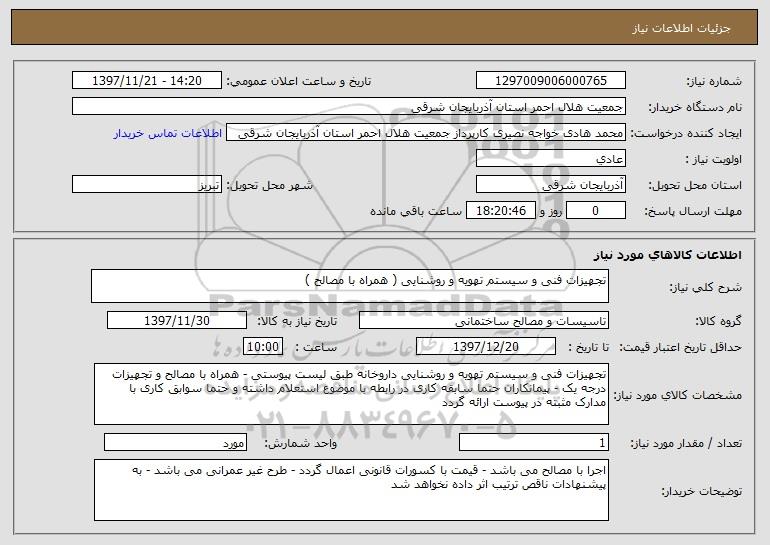Click the label مشخصات کالای مورد نیاز
The height and width of the screenshot is (545, 770).
coord(678,395)
